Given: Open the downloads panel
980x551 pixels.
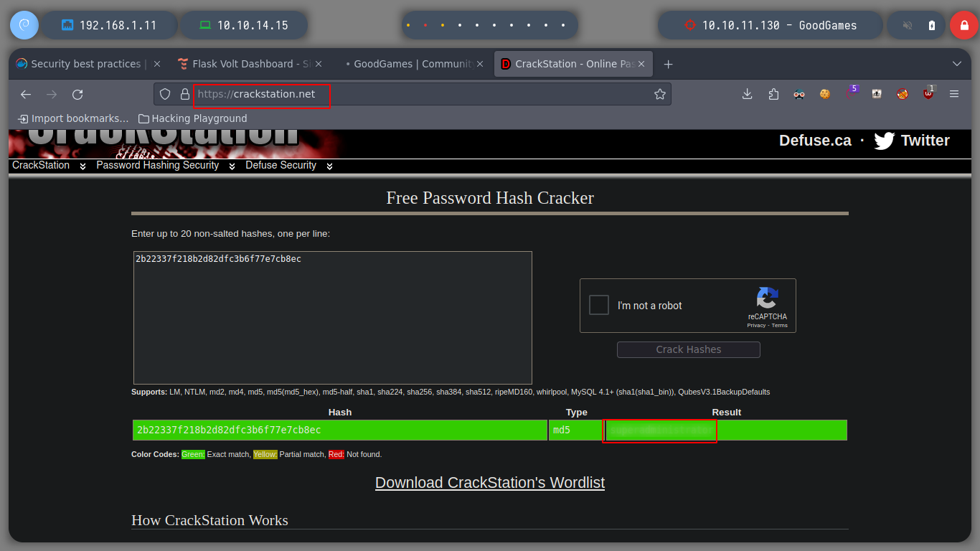Looking at the screenshot, I should tap(747, 94).
